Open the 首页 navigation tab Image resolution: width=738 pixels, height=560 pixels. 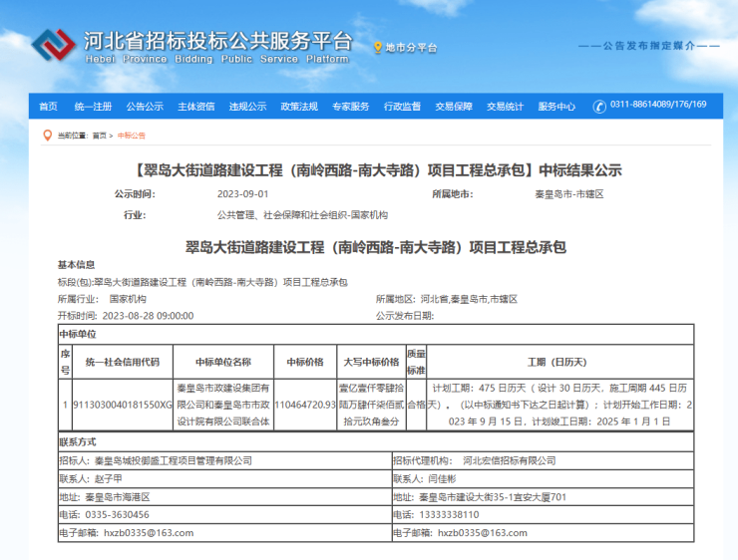pyautogui.click(x=48, y=107)
